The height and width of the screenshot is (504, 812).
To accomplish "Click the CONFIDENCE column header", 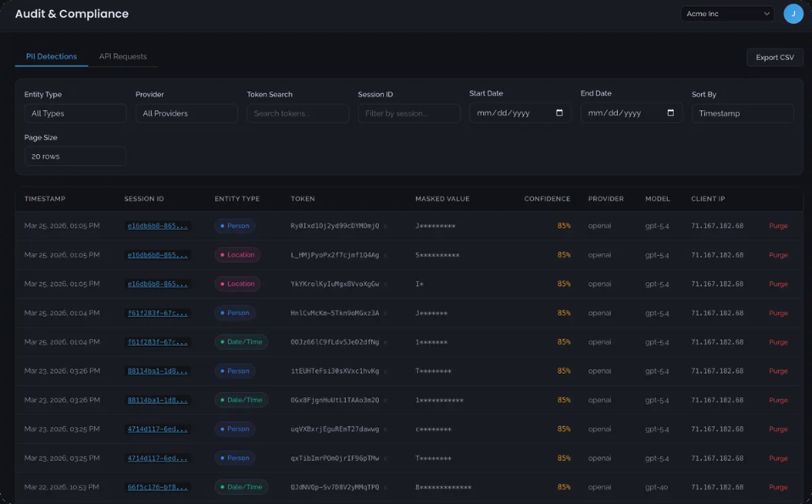I will [x=547, y=199].
